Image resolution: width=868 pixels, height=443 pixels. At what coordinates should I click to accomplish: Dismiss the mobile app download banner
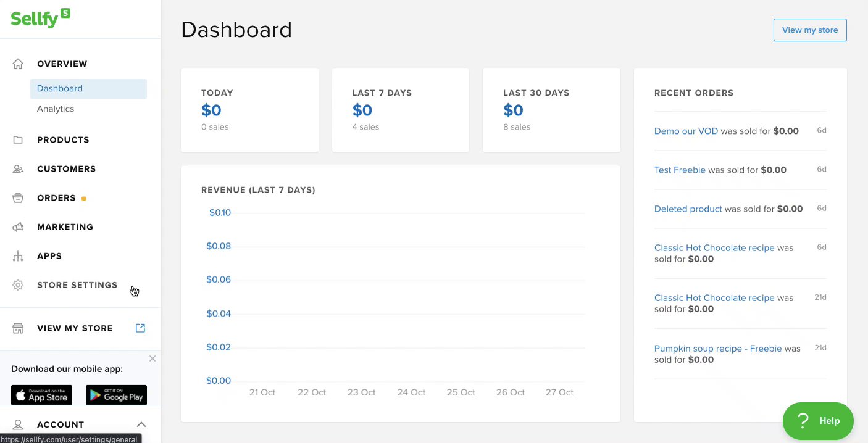tap(152, 358)
